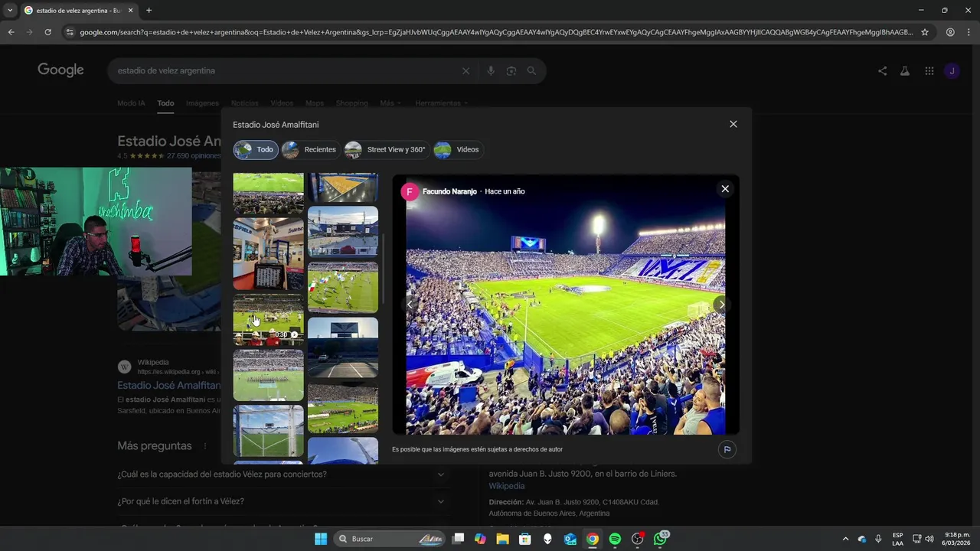Open Copilot from the taskbar
Screen dimensions: 980x551
click(480, 539)
